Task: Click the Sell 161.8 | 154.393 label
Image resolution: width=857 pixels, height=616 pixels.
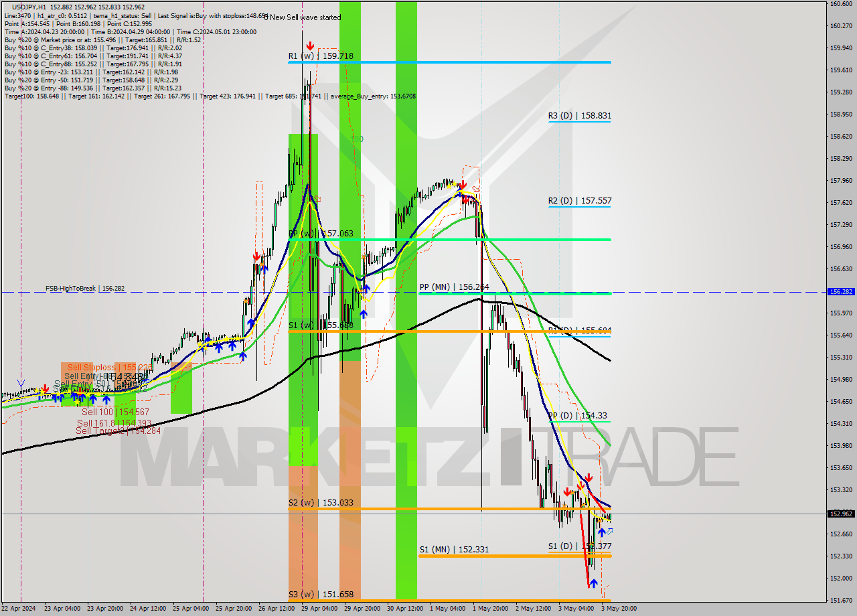Action: coord(113,424)
